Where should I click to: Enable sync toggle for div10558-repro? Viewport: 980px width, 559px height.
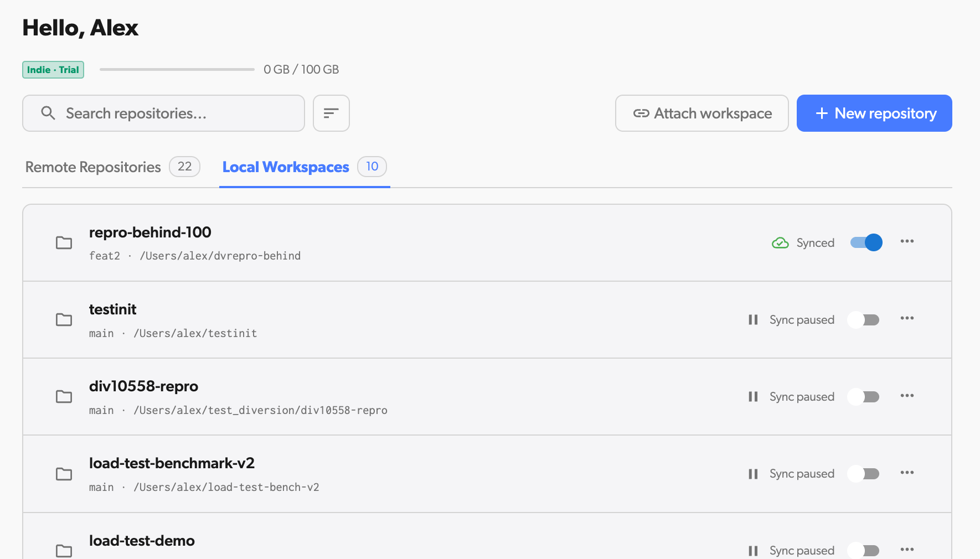(864, 397)
